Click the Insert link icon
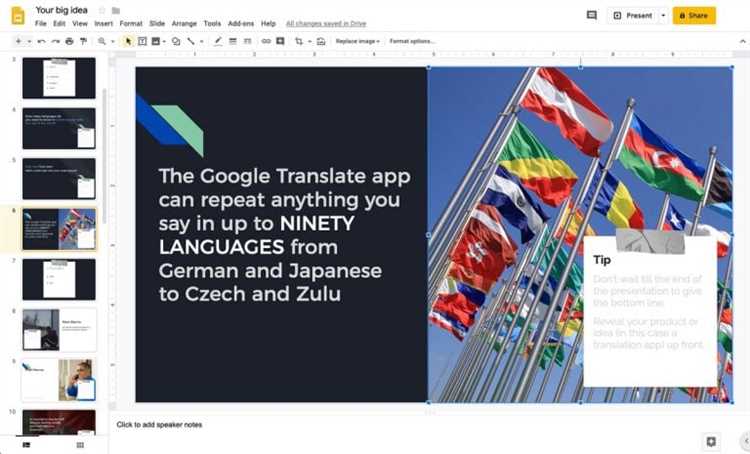 266,41
